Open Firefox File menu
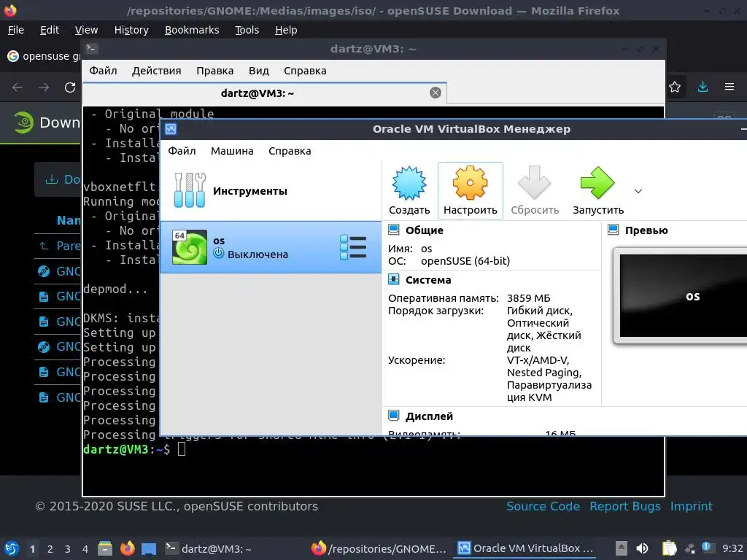 tap(16, 30)
